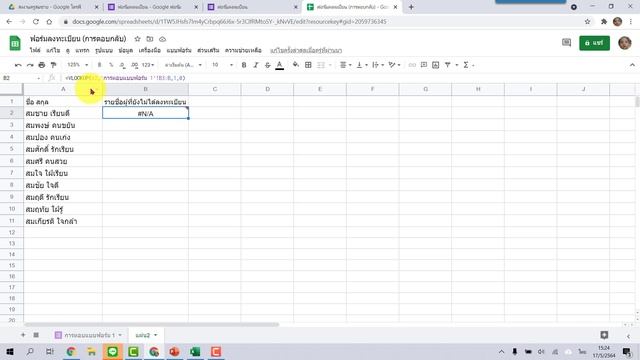640x360 pixels.
Task: Open the Explore button at bottom right
Action: [x=604, y=335]
